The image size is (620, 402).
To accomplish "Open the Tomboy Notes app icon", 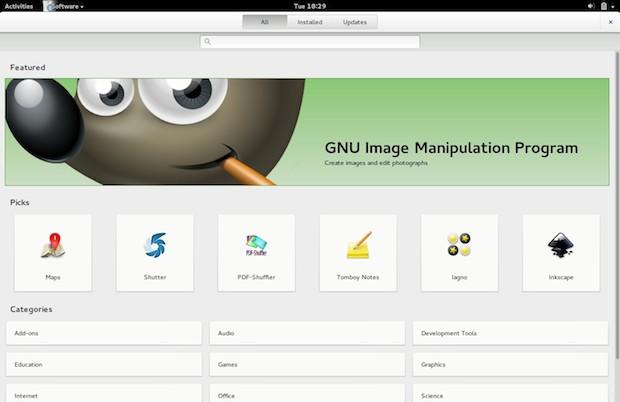I will [x=358, y=245].
